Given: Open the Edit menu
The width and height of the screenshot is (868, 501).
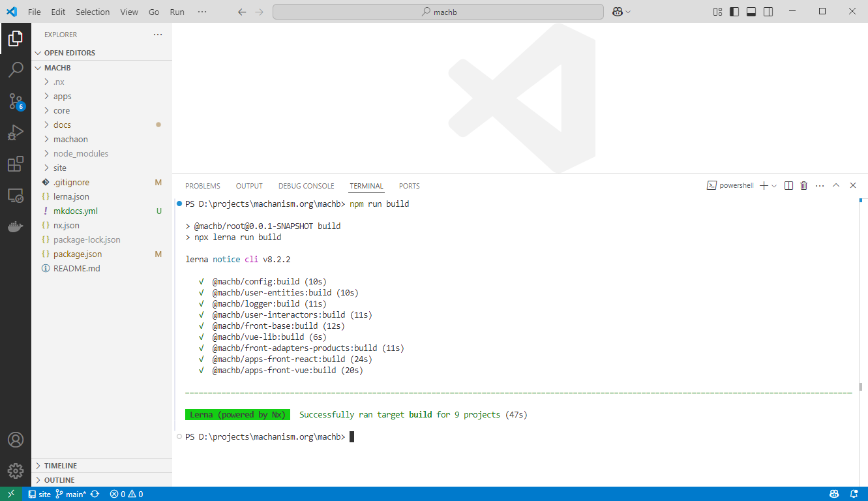Looking at the screenshot, I should [58, 12].
